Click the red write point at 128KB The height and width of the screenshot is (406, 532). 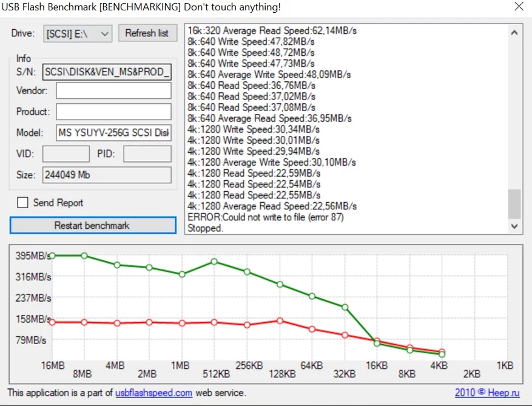click(x=280, y=321)
